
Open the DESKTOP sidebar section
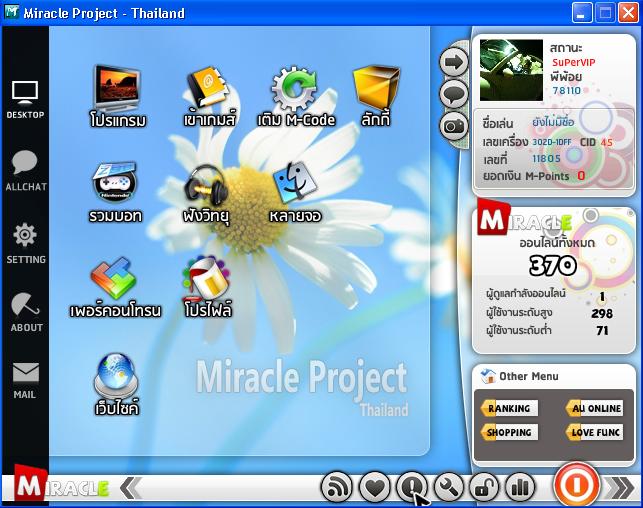pos(25,100)
